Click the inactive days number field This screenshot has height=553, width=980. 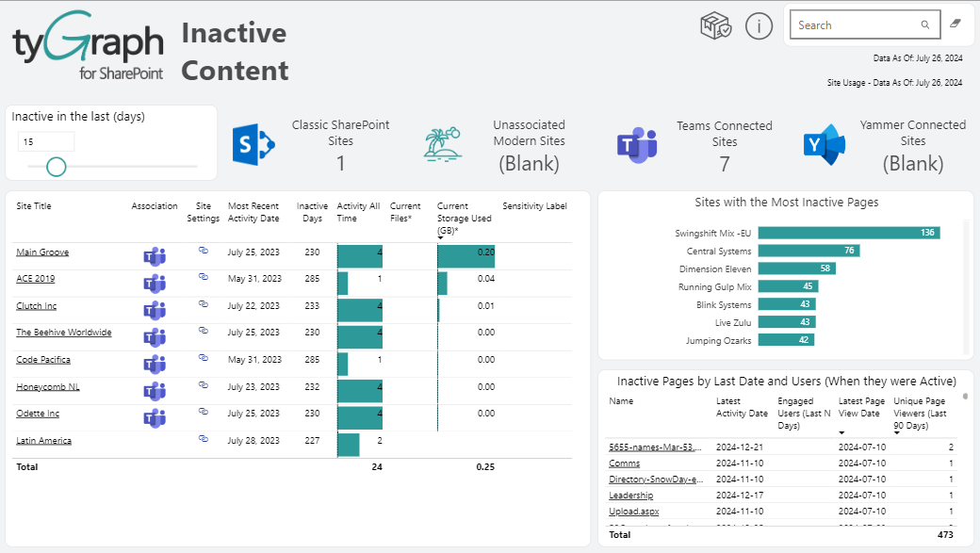point(45,142)
